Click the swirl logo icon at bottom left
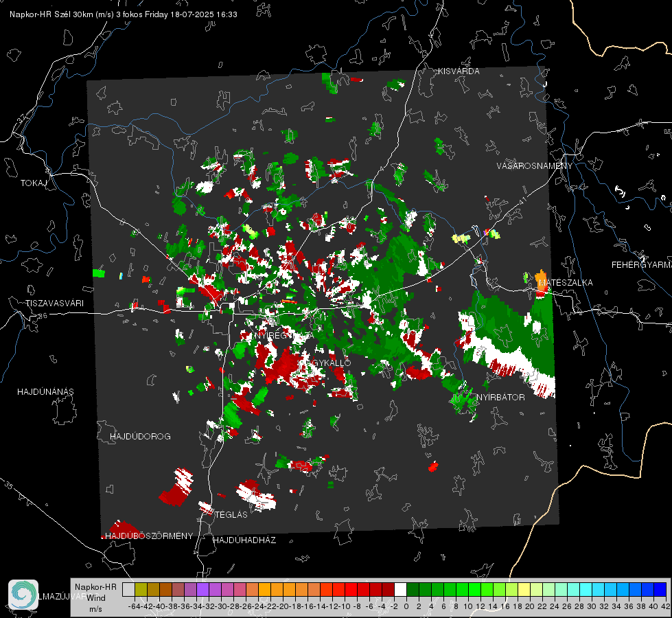The width and height of the screenshot is (672, 618). [x=23, y=595]
